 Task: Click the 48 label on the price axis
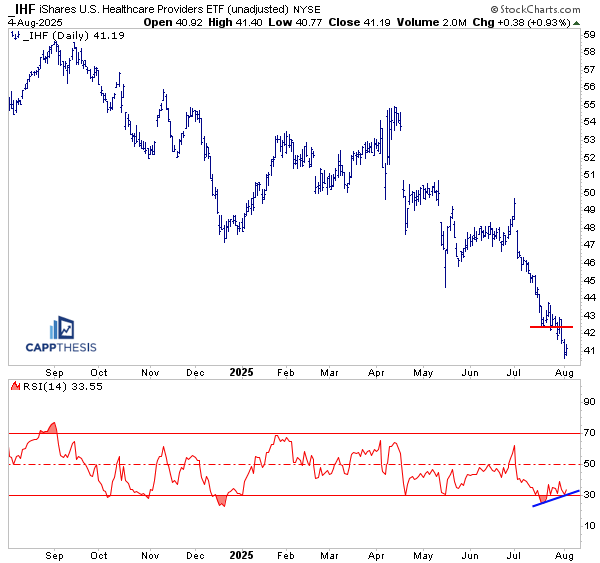click(x=589, y=227)
